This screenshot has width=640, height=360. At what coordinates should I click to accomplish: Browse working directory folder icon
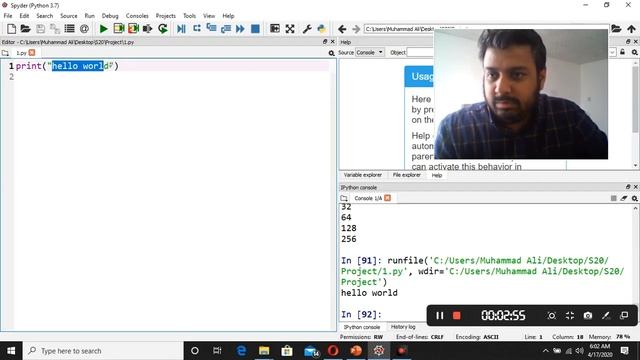[616, 29]
